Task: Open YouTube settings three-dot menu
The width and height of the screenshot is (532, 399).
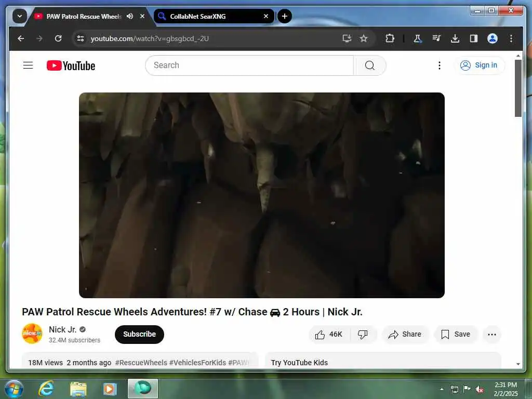Action: (440, 65)
